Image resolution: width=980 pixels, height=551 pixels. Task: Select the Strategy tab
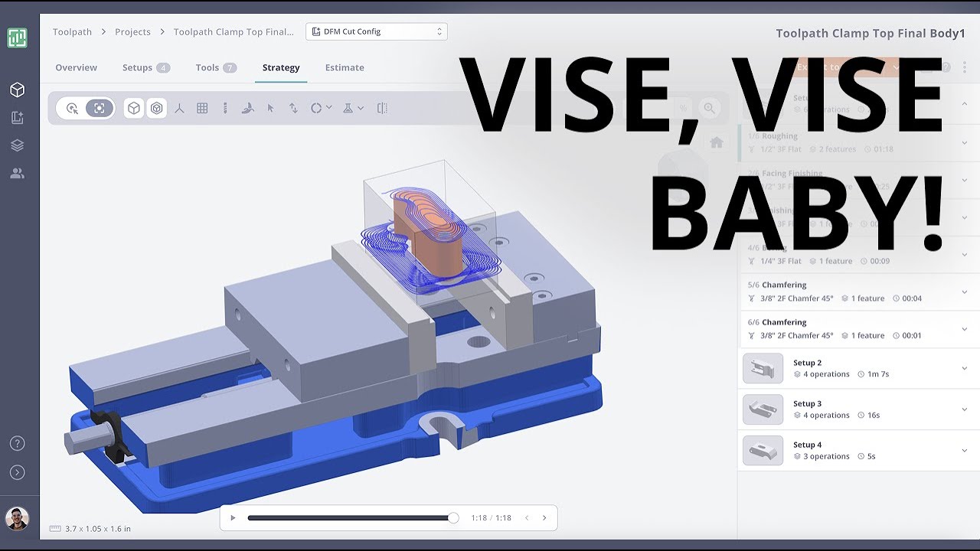(x=281, y=67)
